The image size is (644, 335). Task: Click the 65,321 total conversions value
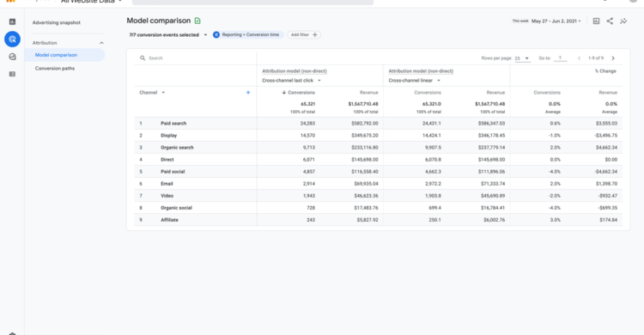(x=308, y=104)
